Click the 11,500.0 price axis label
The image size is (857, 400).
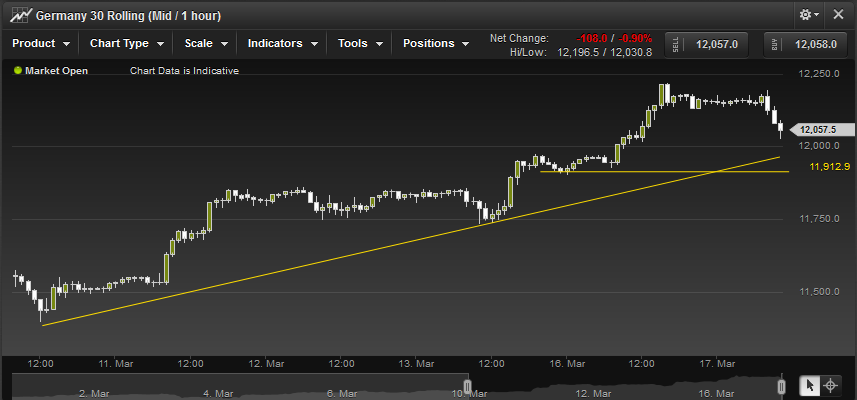click(820, 292)
